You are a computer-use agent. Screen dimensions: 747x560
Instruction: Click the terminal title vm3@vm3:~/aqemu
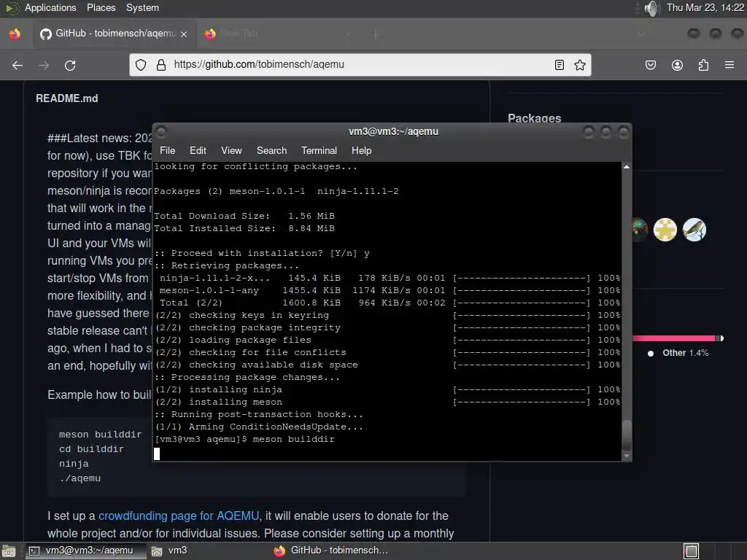393,131
